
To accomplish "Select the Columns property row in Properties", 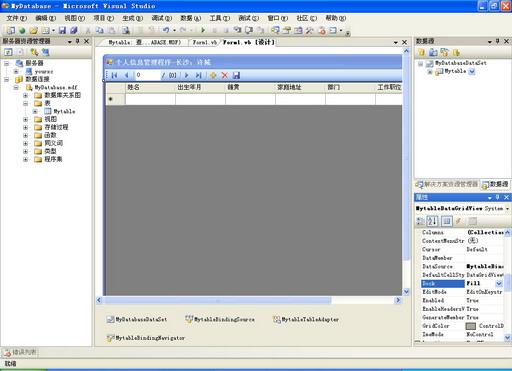I will (x=462, y=233).
